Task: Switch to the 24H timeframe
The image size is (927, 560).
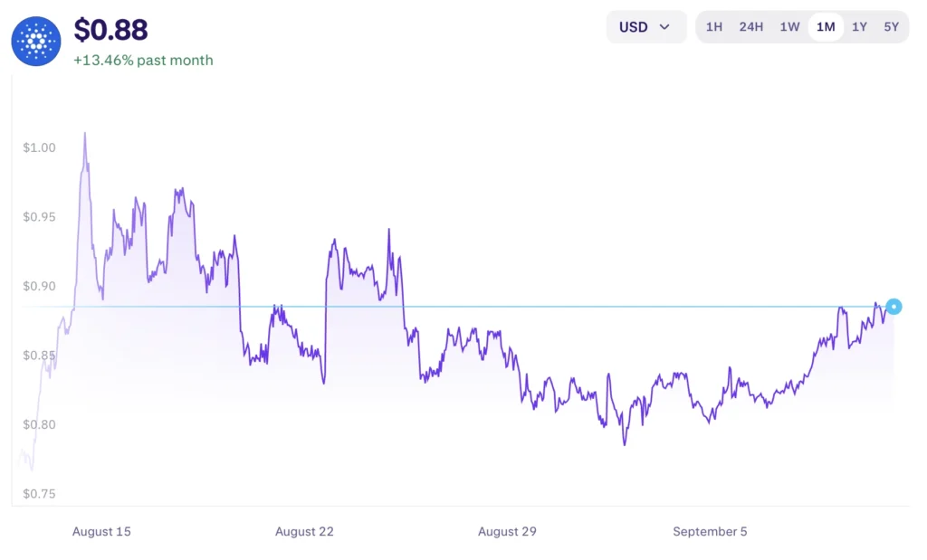Action: tap(751, 27)
